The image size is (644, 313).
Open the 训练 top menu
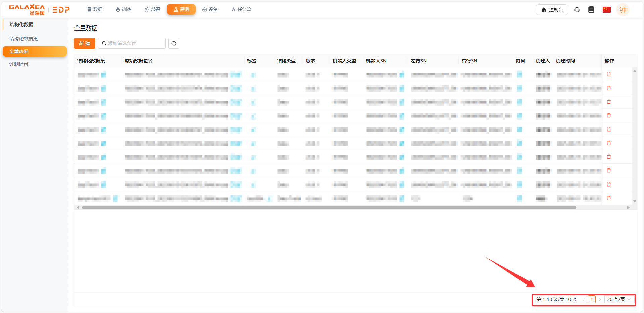coord(123,9)
